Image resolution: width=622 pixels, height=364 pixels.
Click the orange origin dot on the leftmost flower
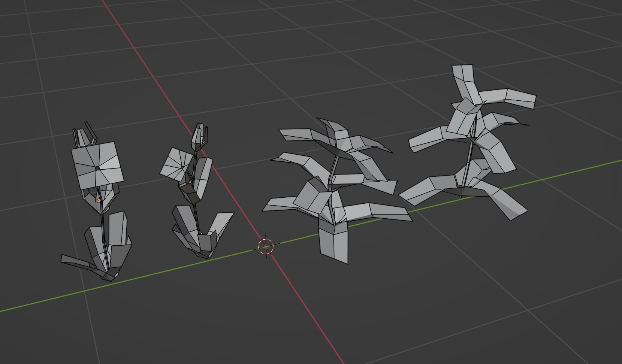pyautogui.click(x=99, y=201)
